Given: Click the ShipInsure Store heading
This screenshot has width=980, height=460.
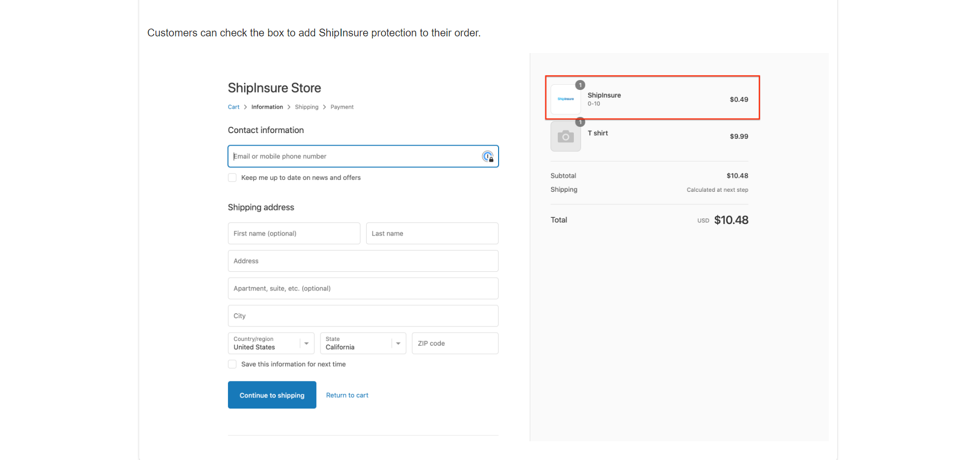Looking at the screenshot, I should tap(274, 88).
